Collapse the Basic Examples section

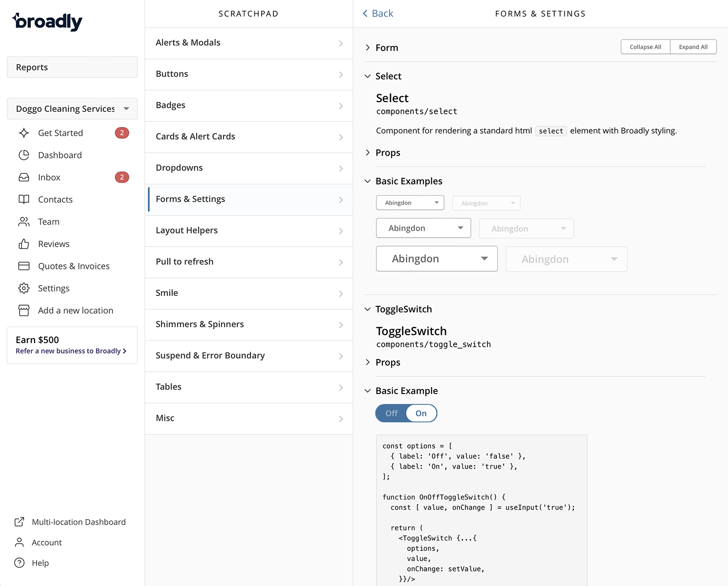[404, 181]
